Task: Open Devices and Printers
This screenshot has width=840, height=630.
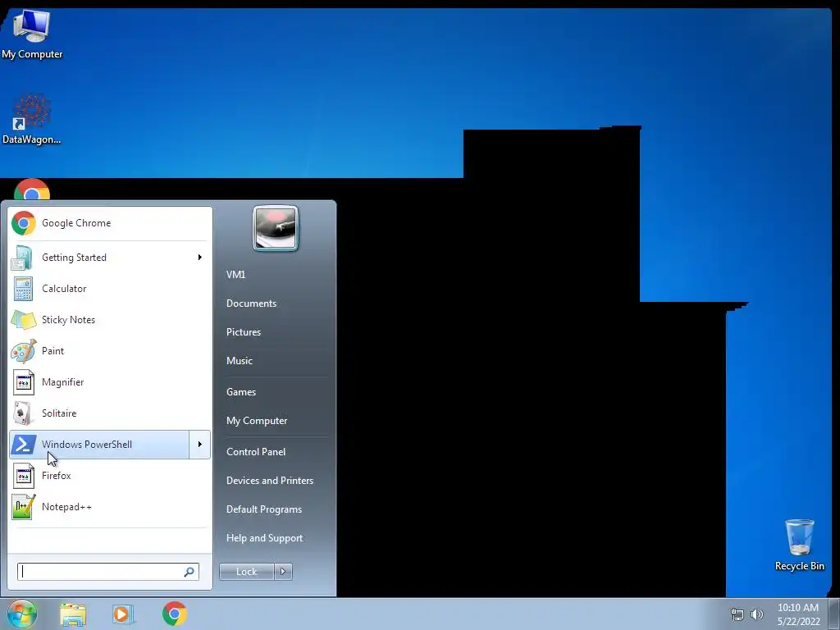Action: click(269, 481)
